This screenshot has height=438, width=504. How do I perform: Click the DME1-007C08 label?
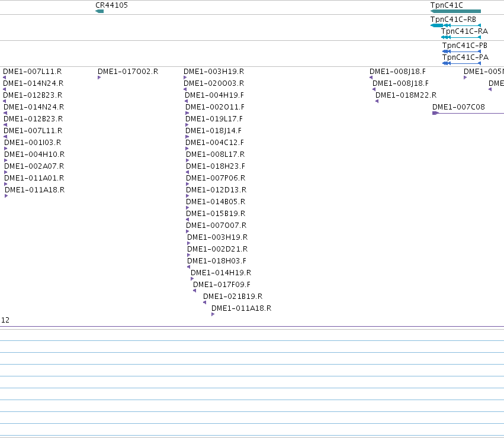458,107
